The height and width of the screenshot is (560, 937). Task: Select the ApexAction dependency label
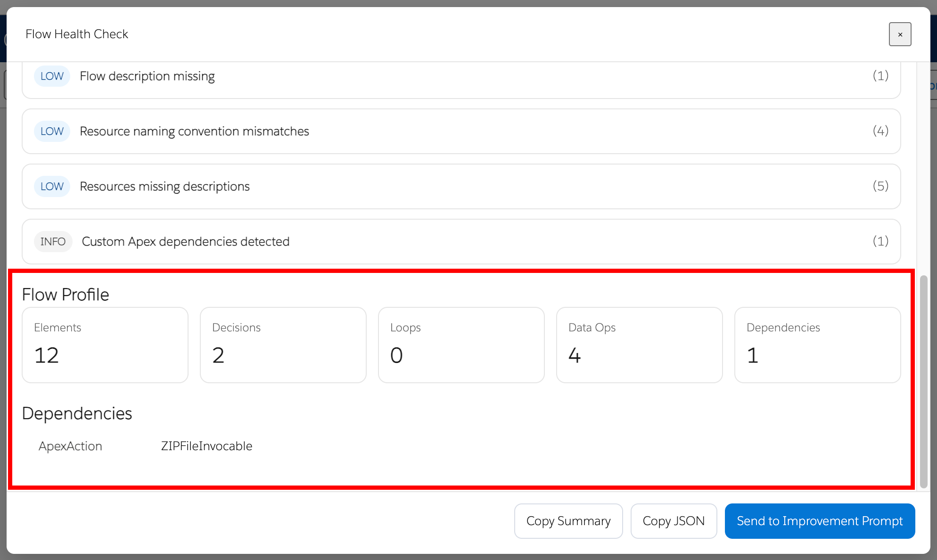[70, 445]
